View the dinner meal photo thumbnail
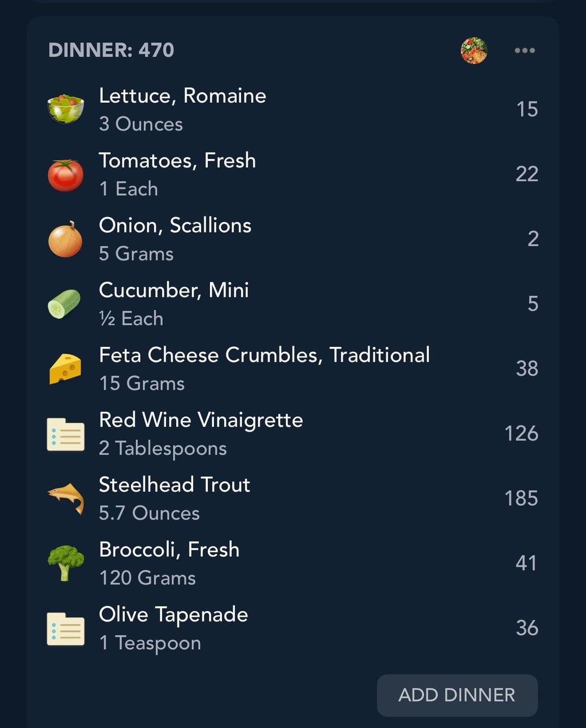Image resolution: width=586 pixels, height=728 pixels. pos(474,50)
